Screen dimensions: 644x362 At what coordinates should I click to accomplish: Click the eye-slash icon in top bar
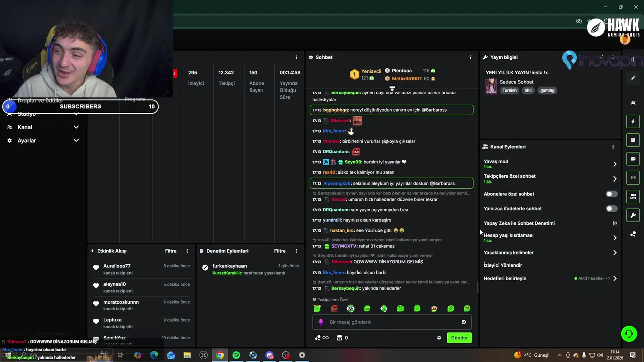[579, 21]
